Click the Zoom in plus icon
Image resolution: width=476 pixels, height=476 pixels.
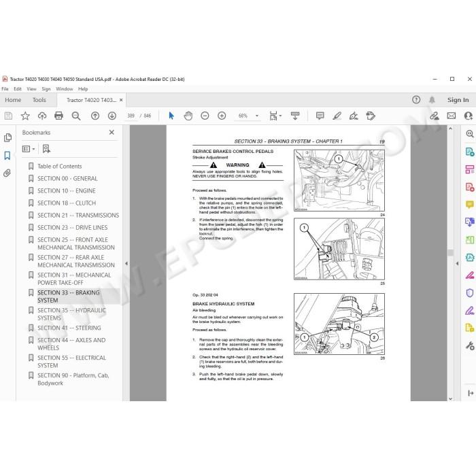pos(222,116)
